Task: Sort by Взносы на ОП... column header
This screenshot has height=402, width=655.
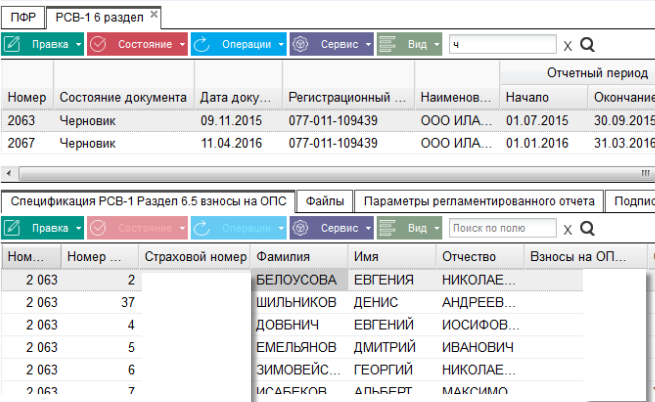Action: click(585, 257)
